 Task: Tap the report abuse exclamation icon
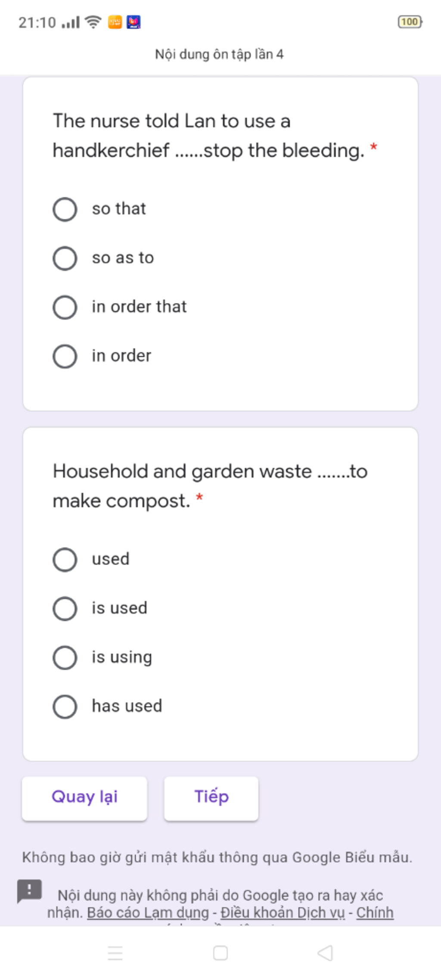pos(29,890)
